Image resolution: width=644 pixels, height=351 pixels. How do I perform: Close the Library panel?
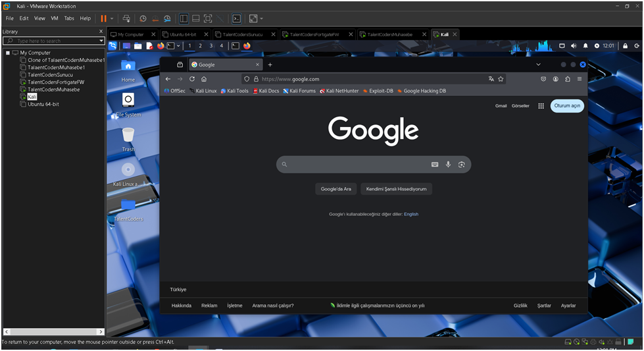(101, 31)
